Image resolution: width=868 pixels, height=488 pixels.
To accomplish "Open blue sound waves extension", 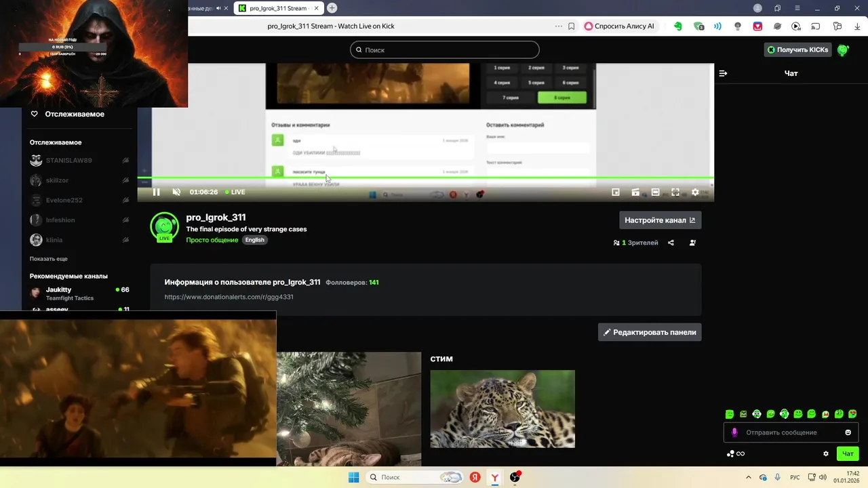I will click(717, 26).
